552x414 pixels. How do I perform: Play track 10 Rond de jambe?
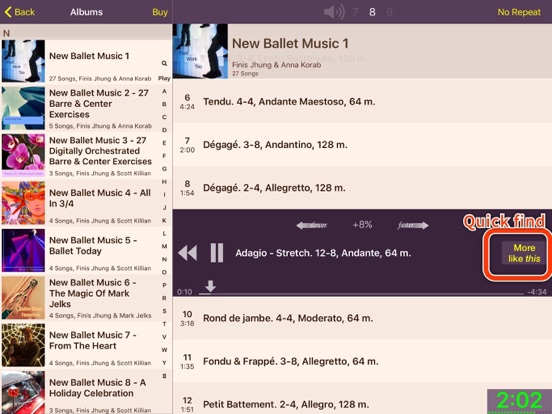tap(362, 318)
